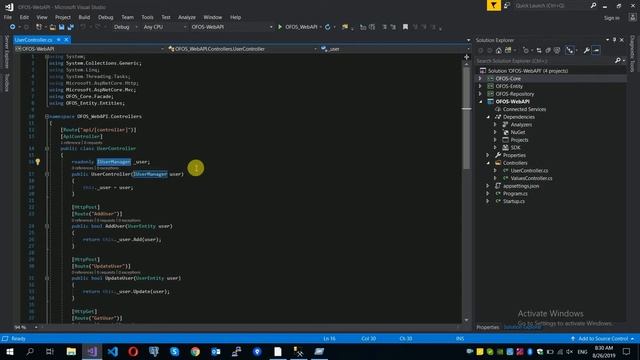Image resolution: width=640 pixels, height=360 pixels.
Task: Pin the UserController.cs tab
Action: click(x=58, y=40)
